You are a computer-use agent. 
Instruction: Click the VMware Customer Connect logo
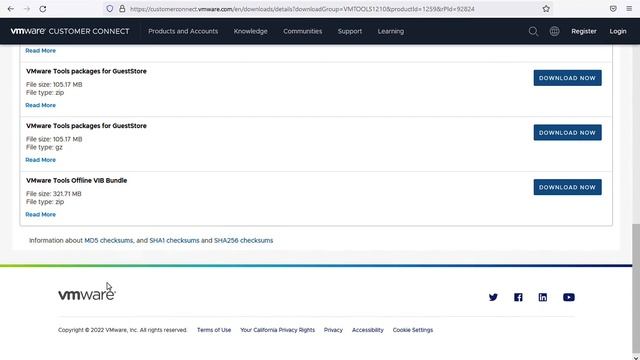pyautogui.click(x=70, y=31)
